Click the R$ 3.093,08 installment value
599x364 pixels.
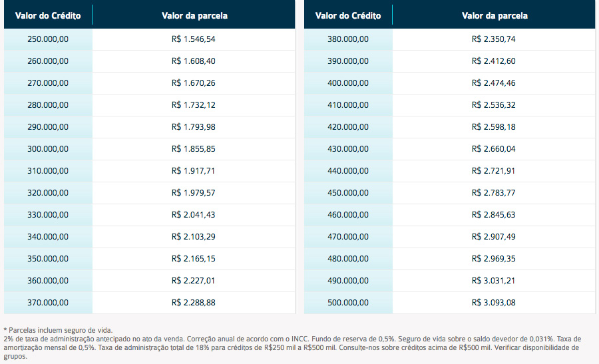[x=494, y=303]
